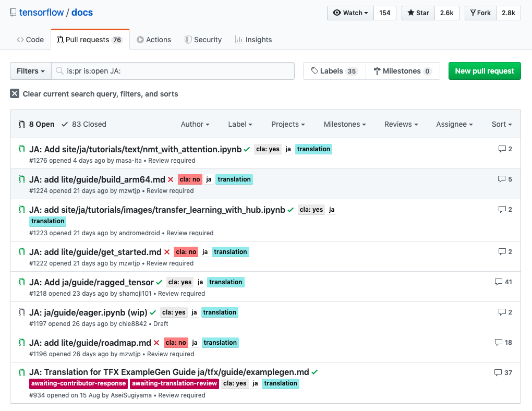Screen dimensions: 532x411
Task: Click author AseiSugiyama on PR #934
Action: coord(131,395)
